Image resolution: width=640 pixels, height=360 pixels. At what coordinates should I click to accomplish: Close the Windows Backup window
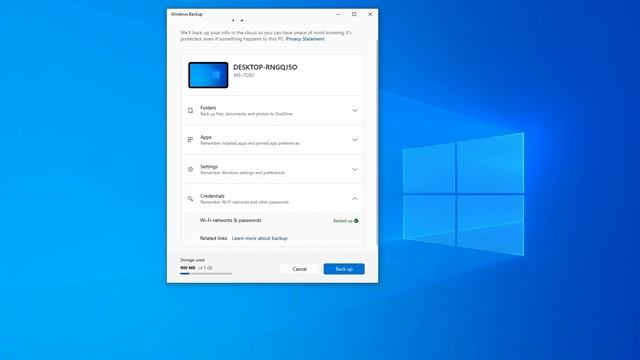tap(370, 14)
